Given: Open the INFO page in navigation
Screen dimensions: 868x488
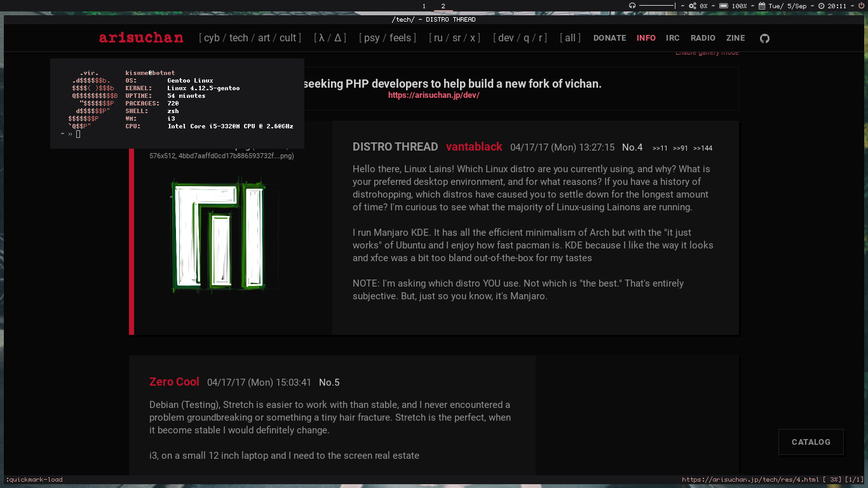Looking at the screenshot, I should pyautogui.click(x=646, y=38).
